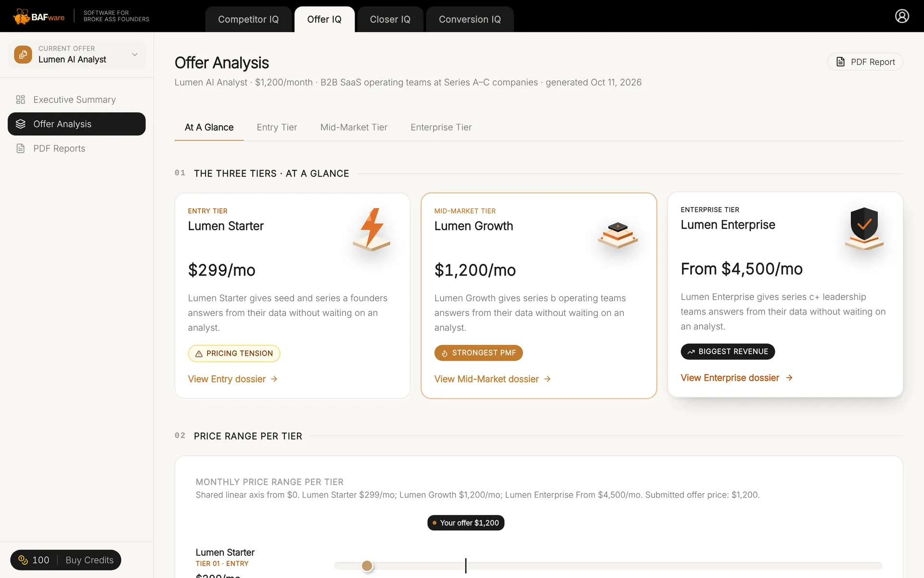This screenshot has width=924, height=578.
Task: Click the Lumen AI Analyst offer icon
Action: tap(23, 54)
